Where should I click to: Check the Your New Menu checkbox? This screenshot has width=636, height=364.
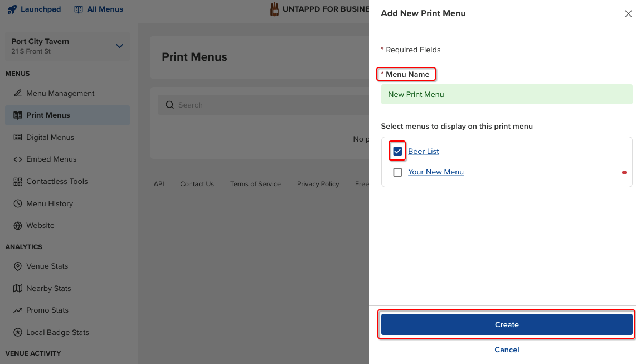click(x=397, y=172)
